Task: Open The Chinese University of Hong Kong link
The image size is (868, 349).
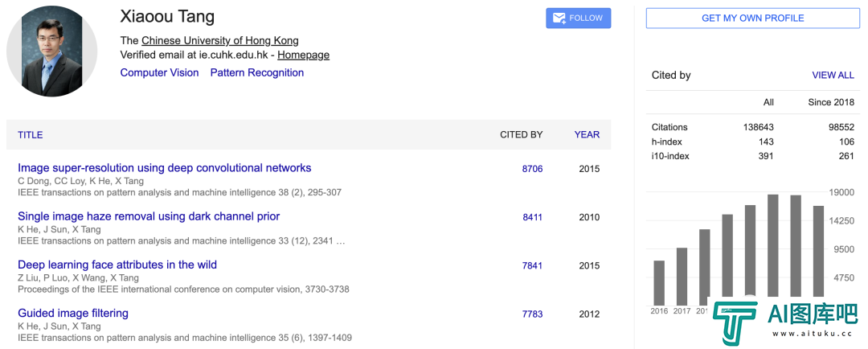Action: pos(220,40)
